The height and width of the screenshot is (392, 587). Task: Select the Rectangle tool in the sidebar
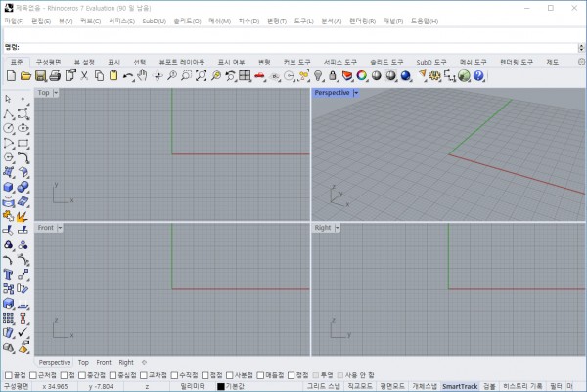coord(23,143)
